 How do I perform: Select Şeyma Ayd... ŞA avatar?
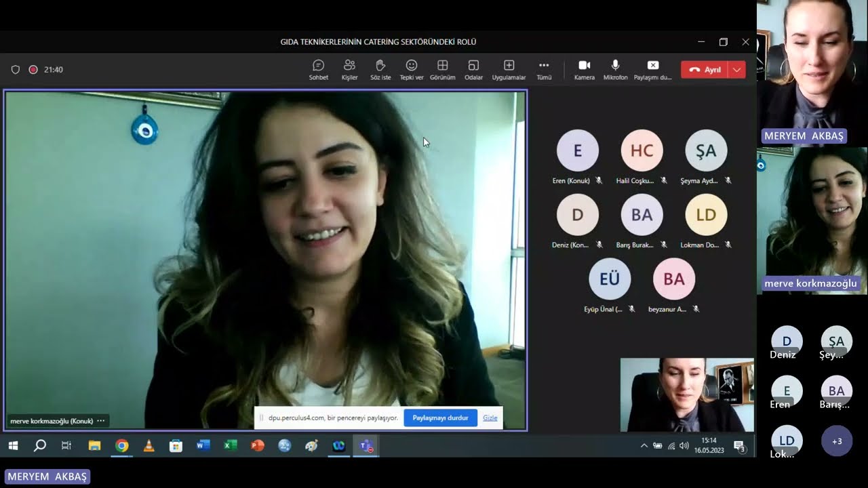point(706,150)
